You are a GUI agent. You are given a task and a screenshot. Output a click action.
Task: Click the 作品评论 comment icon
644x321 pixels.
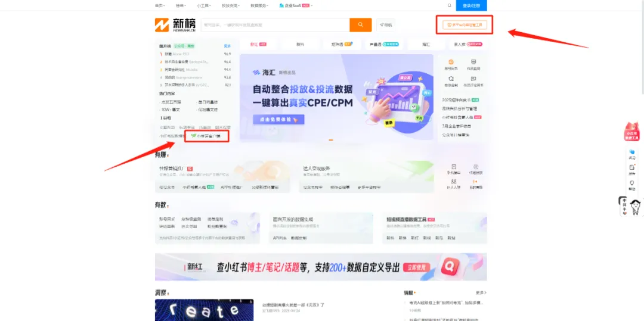(473, 78)
